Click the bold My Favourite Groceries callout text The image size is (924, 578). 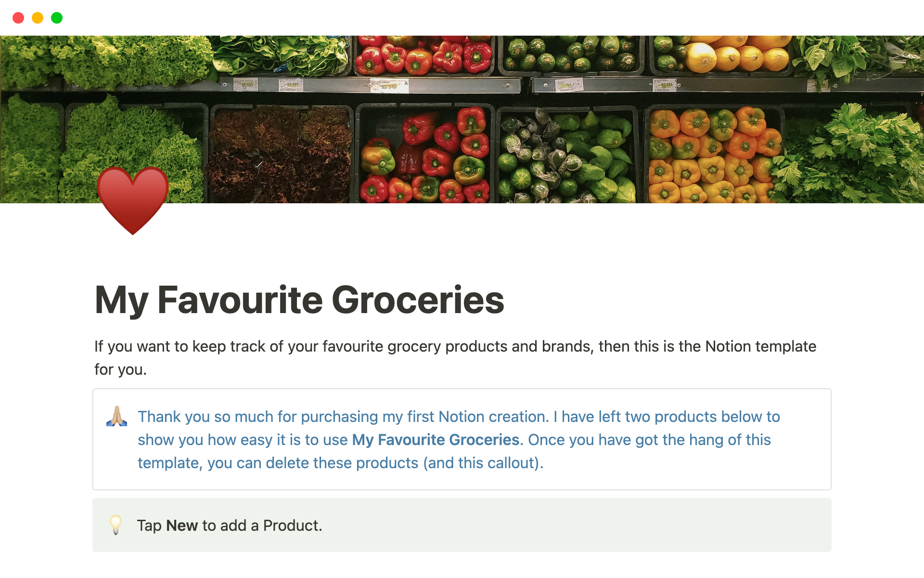pyautogui.click(x=436, y=440)
